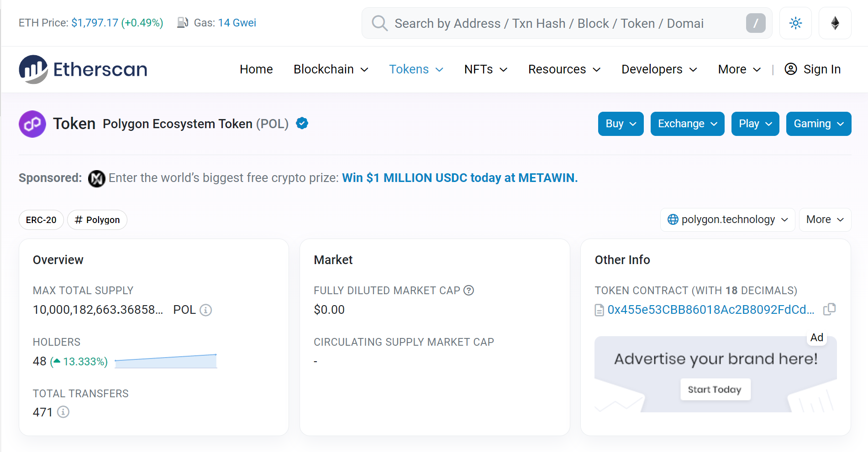The width and height of the screenshot is (868, 452).
Task: Expand the Tokens menu
Action: coord(416,69)
